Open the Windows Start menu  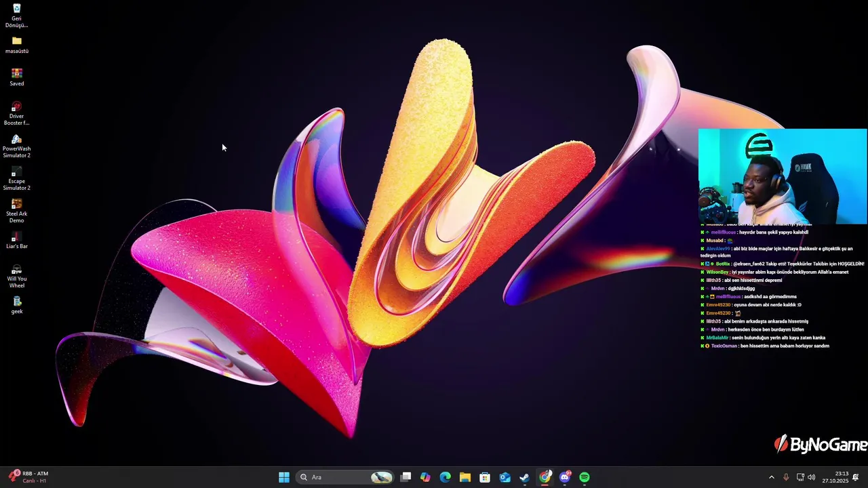tap(284, 477)
